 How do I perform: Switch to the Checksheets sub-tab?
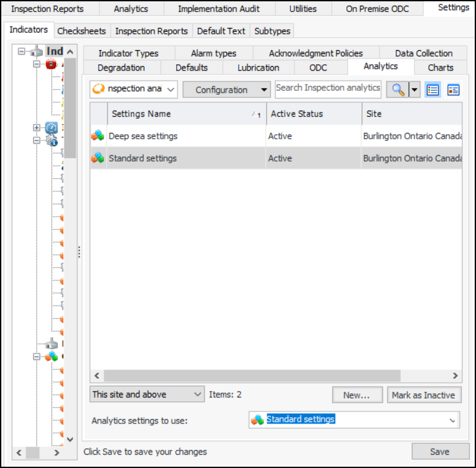[81, 31]
